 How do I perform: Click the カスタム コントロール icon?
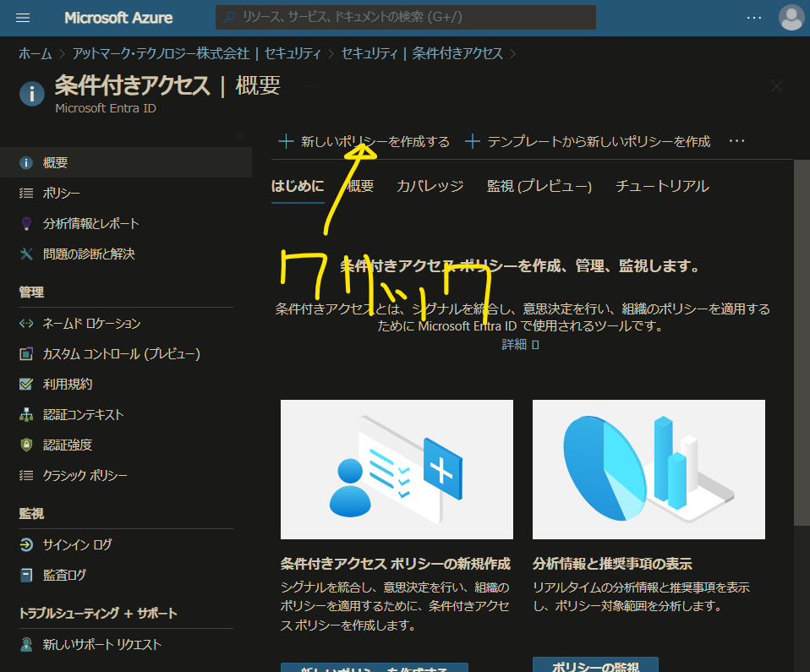(26, 354)
